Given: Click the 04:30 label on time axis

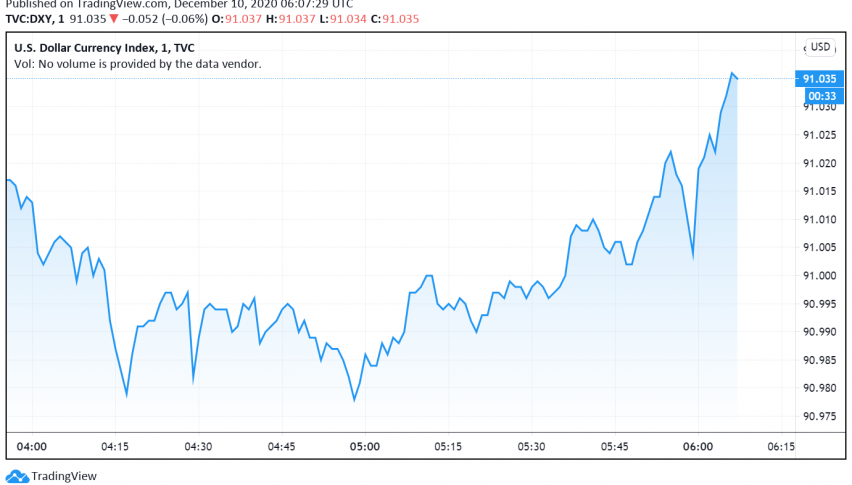Looking at the screenshot, I should [198, 446].
